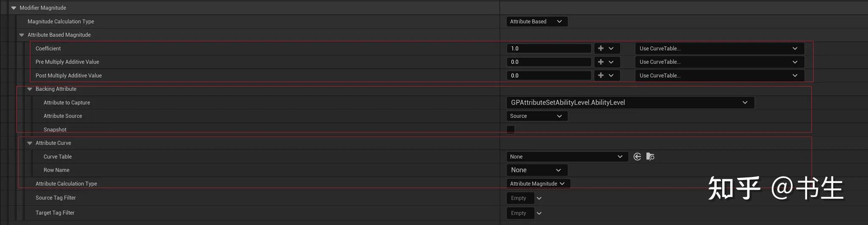Open Coefficient Use CurveTable dropdown
This screenshot has height=225, width=868.
click(x=718, y=48)
